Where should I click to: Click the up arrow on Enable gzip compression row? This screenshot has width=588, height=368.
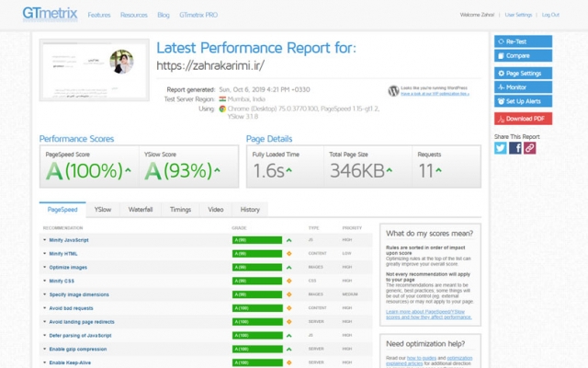tap(289, 350)
